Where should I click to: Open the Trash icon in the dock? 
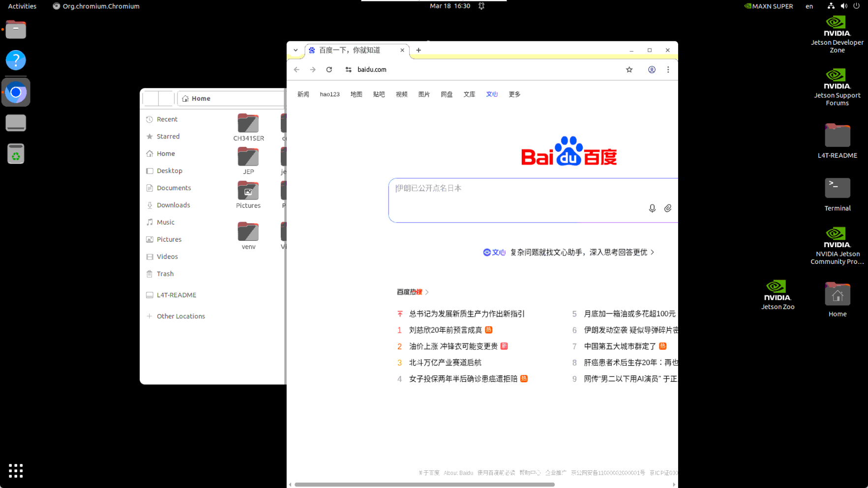(16, 154)
